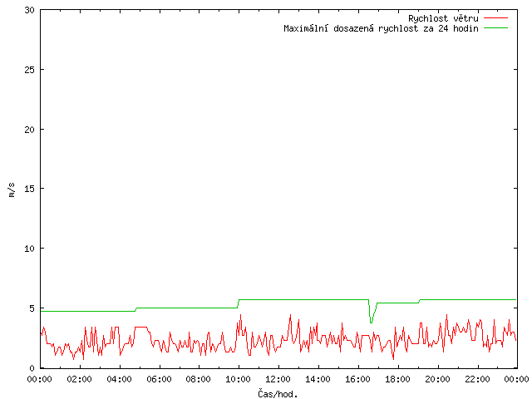This screenshot has width=532, height=399.
Task: Click the green line step-up at 10:00
Action: 239,303
